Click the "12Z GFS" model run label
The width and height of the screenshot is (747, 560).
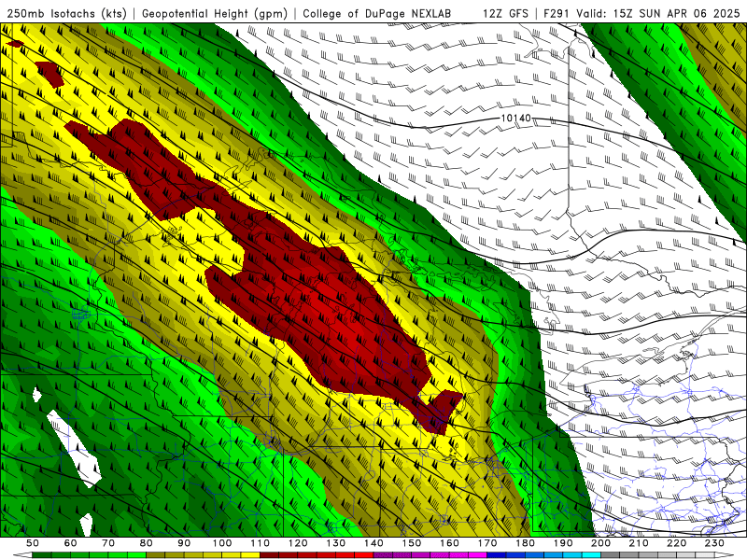pos(505,14)
